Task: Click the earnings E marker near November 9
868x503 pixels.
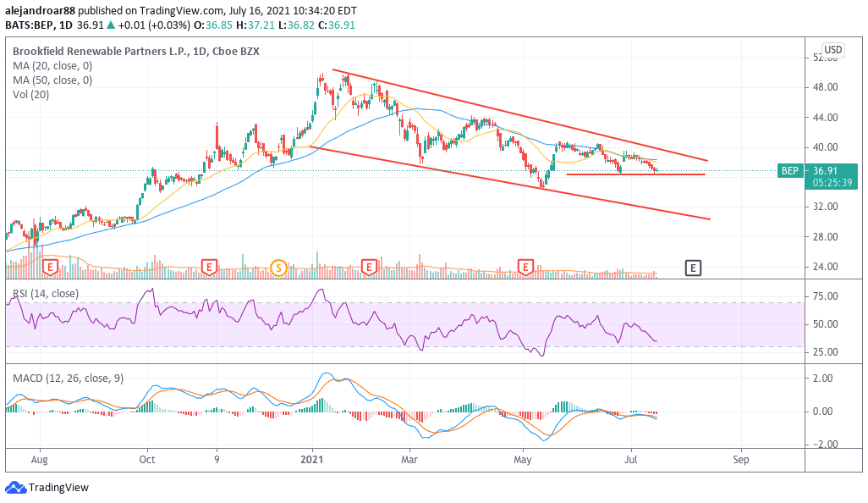Action: pyautogui.click(x=208, y=268)
